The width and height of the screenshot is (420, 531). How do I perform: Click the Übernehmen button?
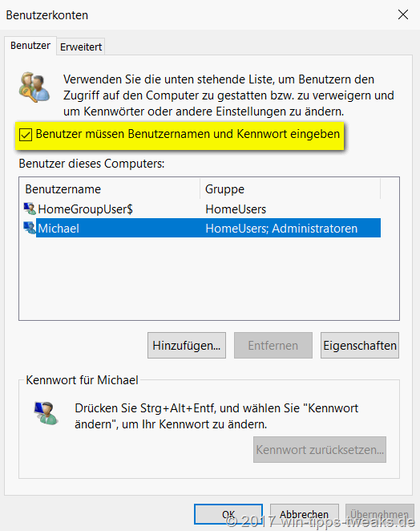click(x=380, y=514)
